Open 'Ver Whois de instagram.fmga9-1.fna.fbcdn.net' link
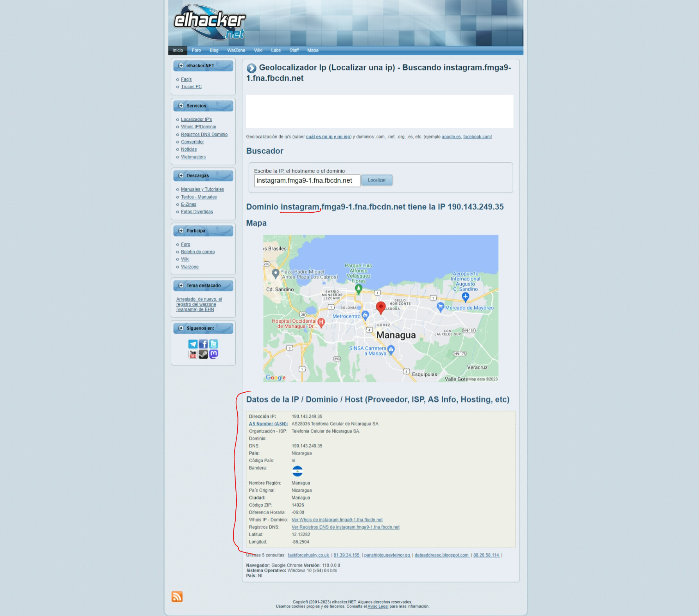699x616 pixels. point(337,520)
